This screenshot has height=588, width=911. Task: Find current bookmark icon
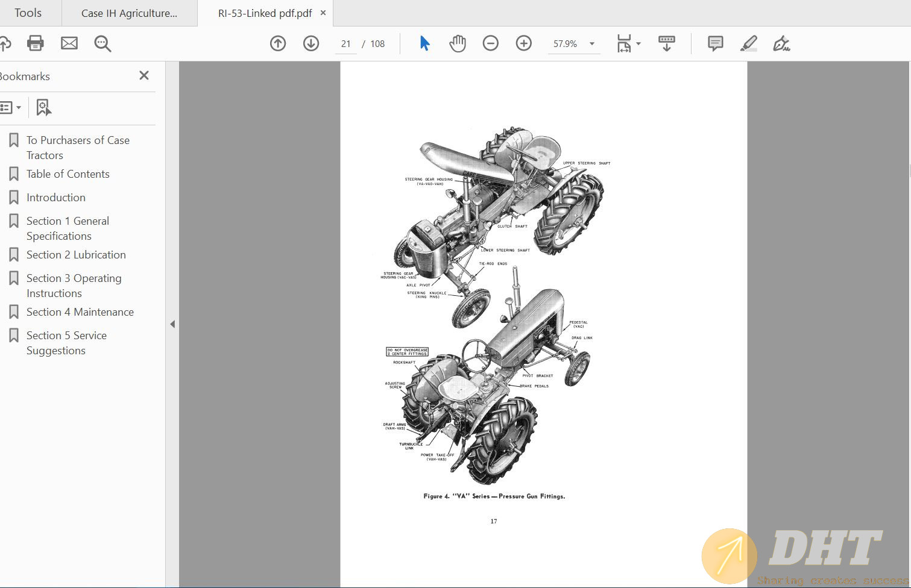coord(43,108)
